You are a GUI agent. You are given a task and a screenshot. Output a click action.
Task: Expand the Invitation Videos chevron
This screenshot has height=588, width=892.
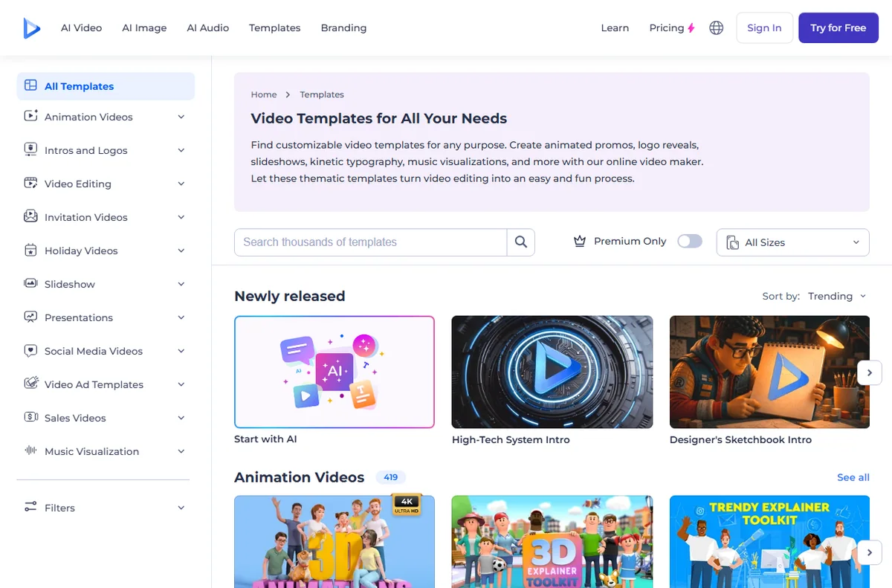pyautogui.click(x=181, y=217)
